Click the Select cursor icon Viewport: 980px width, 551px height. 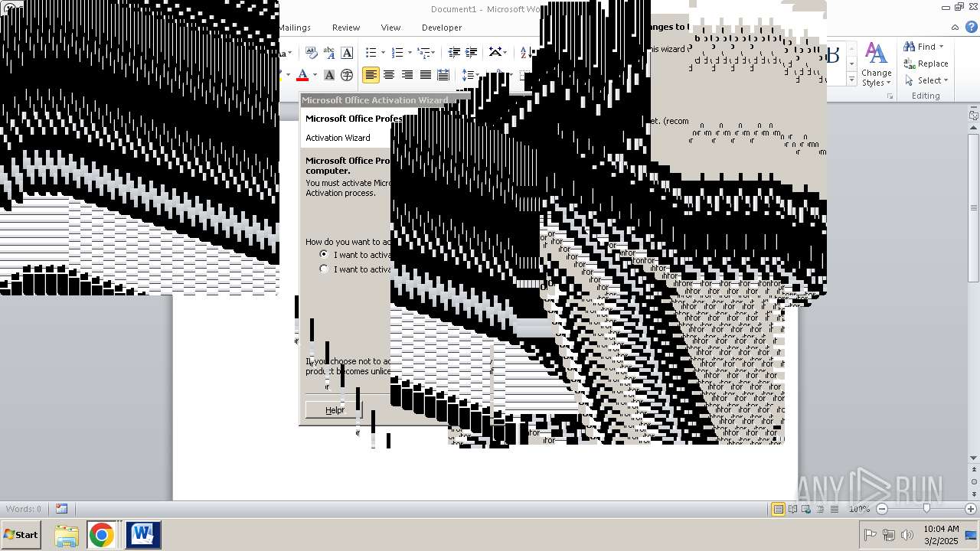[x=910, y=80]
